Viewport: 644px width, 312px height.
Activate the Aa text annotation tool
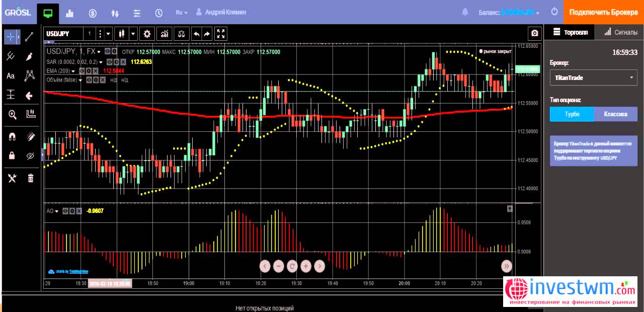[11, 76]
